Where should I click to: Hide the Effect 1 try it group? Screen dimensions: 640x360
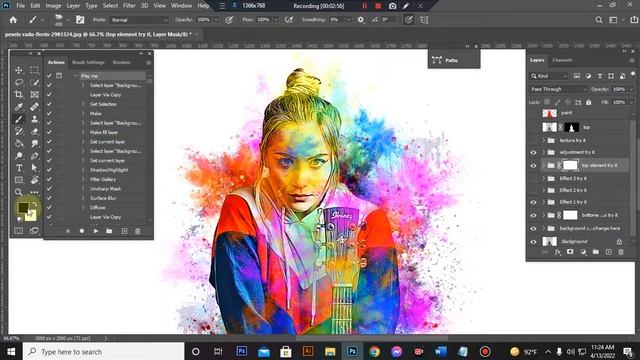(533, 202)
